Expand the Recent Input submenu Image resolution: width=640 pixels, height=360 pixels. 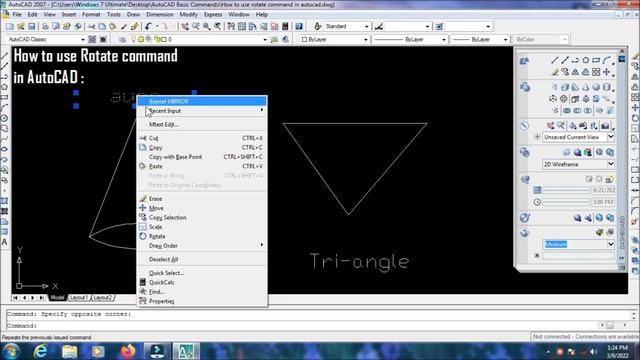tap(202, 111)
